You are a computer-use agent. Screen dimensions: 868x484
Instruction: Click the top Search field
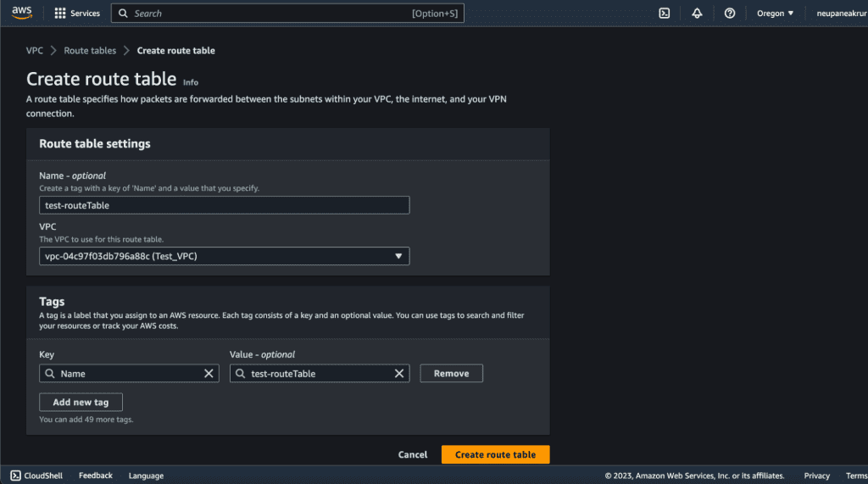tap(287, 14)
